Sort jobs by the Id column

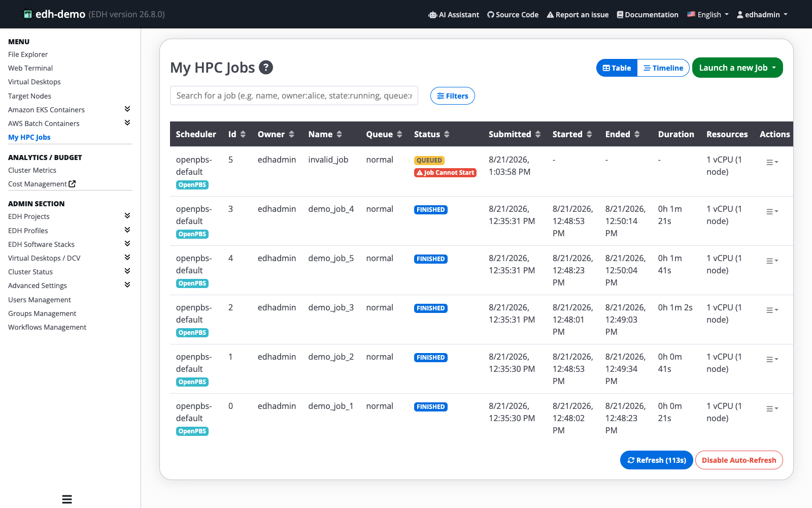(x=237, y=134)
